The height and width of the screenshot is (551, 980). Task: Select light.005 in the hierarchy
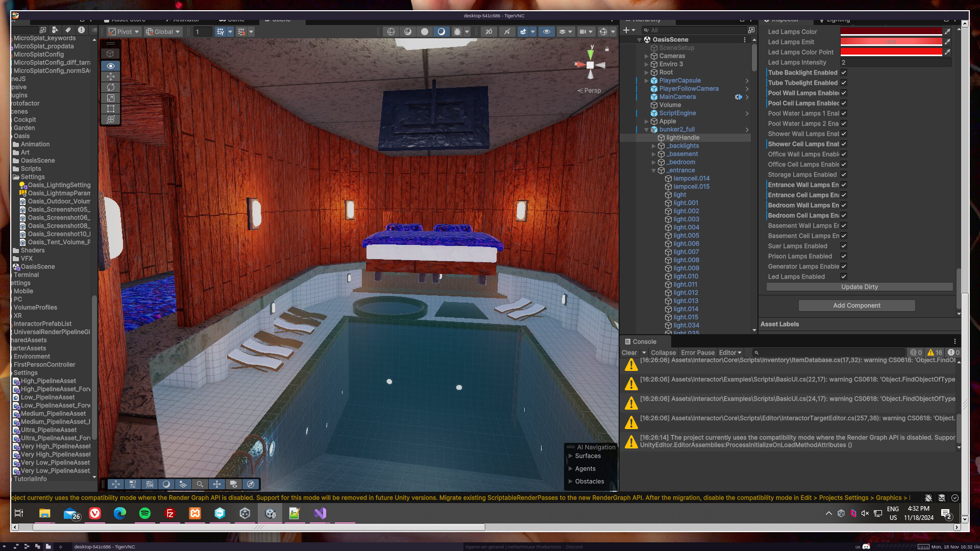[686, 236]
